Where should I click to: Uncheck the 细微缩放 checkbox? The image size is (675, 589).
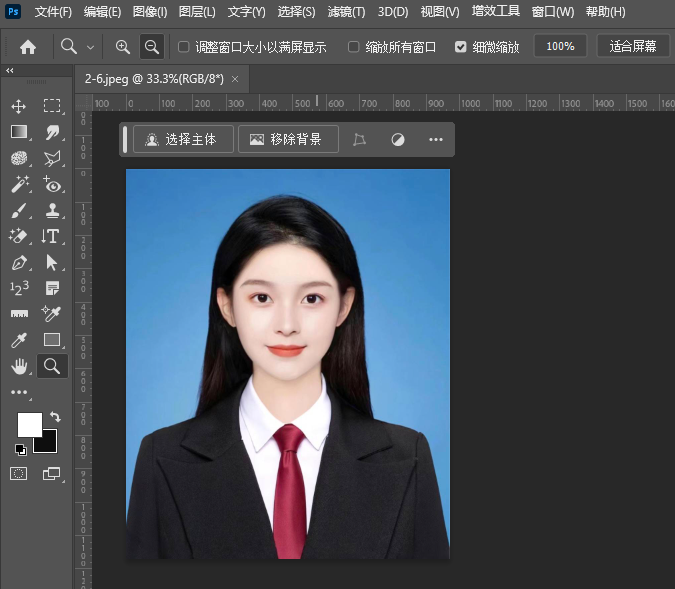tap(460, 47)
